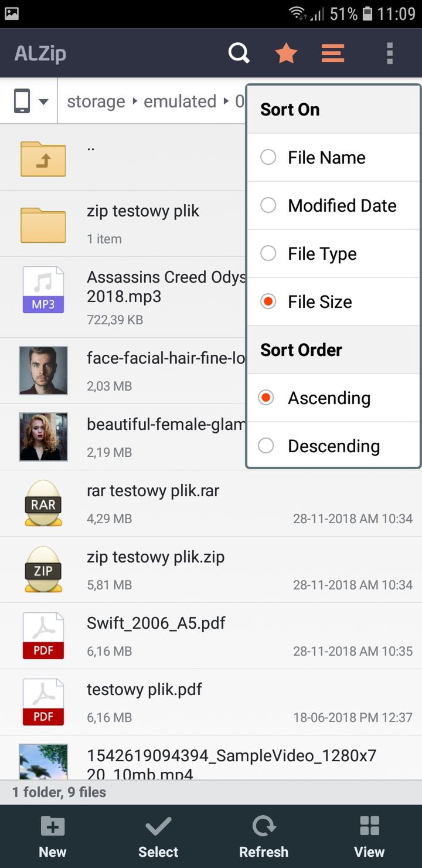422x868 pixels.
Task: Tap the MP3 music file icon
Action: pos(43,289)
